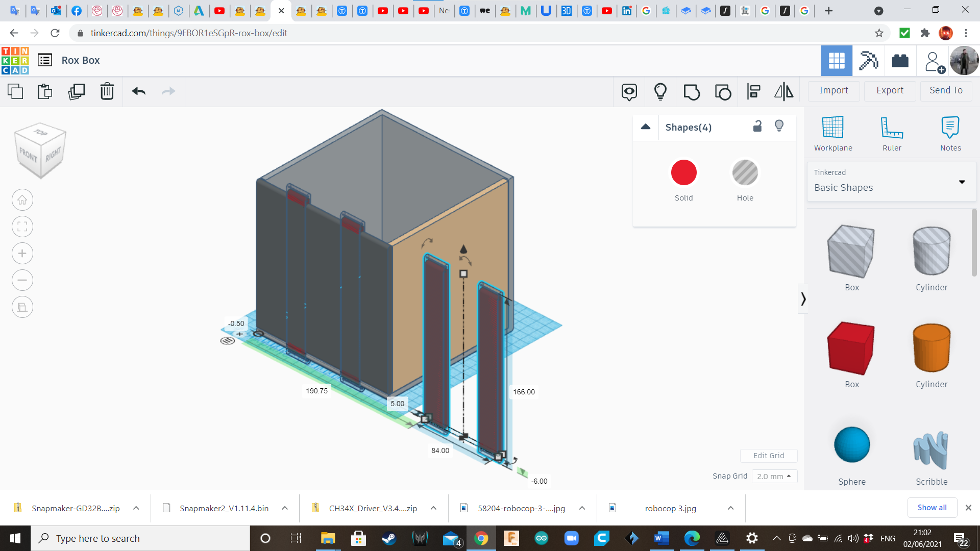980x551 pixels.
Task: Toggle the shape visibility lightbulb in the Shapes panel
Action: (779, 127)
